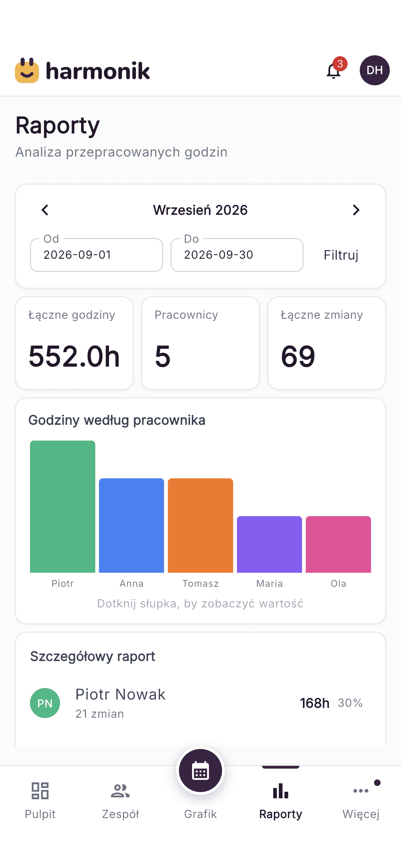
Task: Open the Piotr Nowak report row
Action: click(200, 703)
